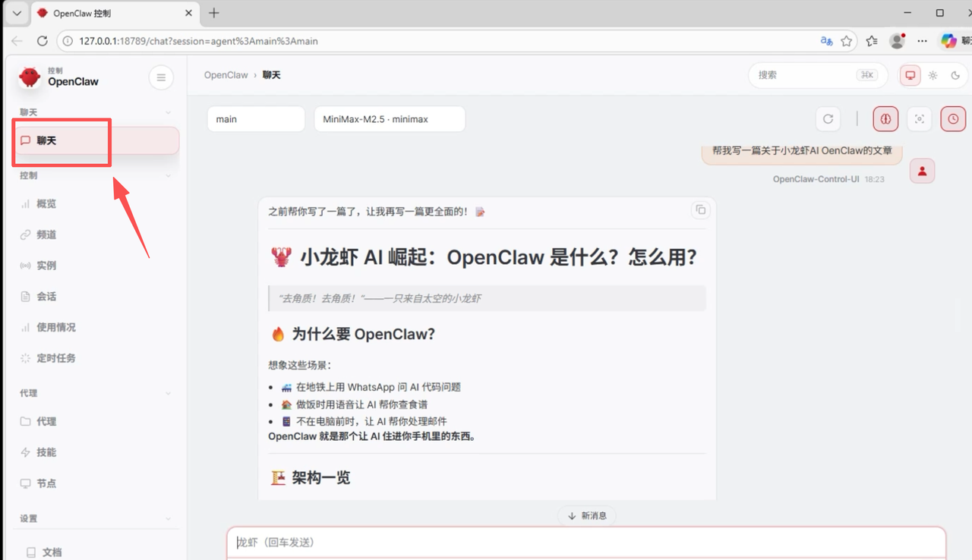Switch to dark theme with moon icon

tap(955, 75)
